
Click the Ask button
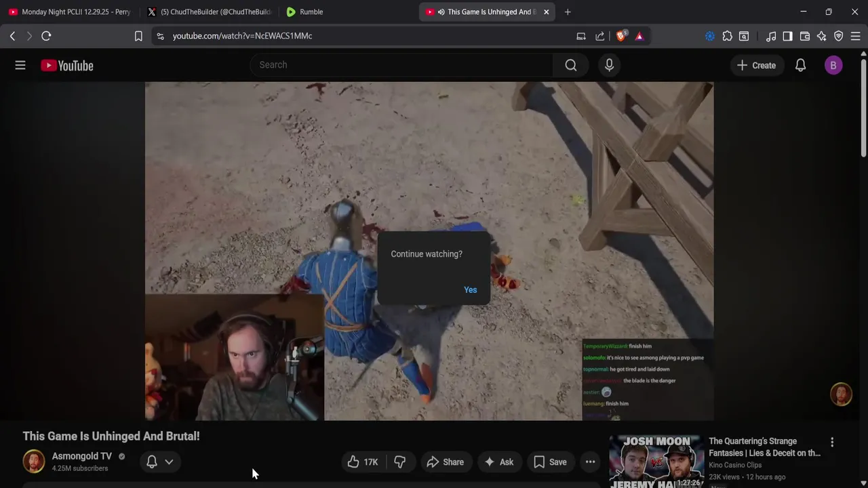[499, 462]
